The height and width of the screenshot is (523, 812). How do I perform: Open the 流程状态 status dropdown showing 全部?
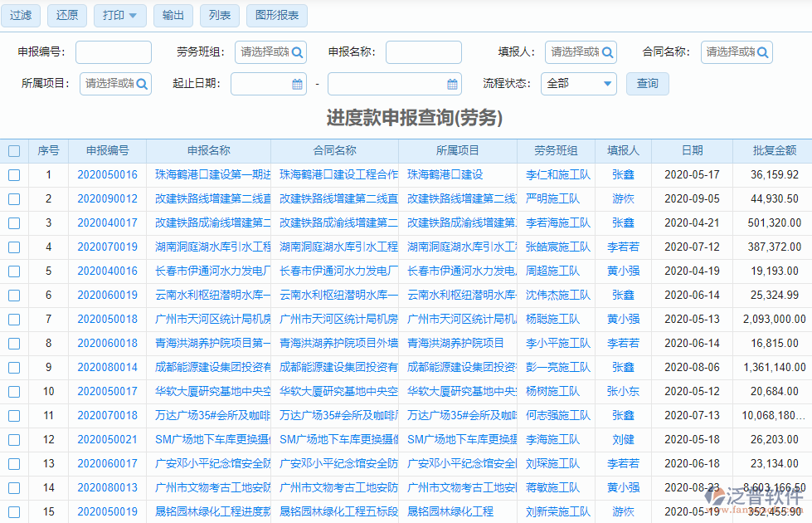coord(579,83)
